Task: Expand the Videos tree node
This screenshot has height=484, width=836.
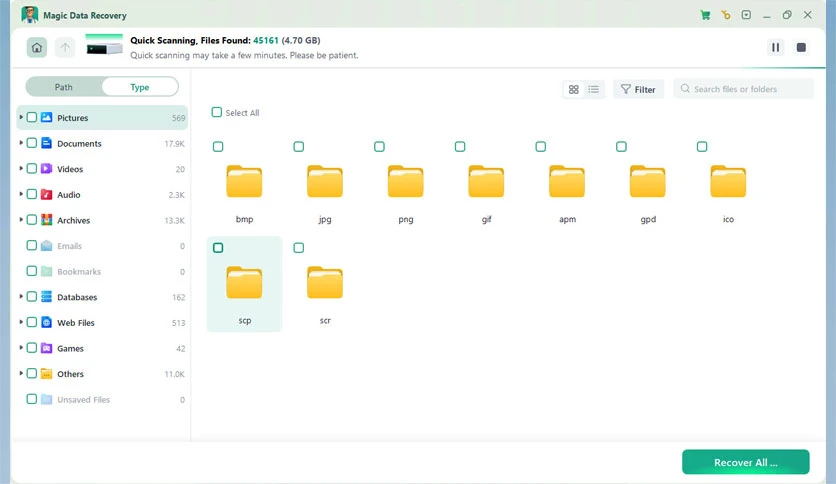Action: (x=21, y=168)
